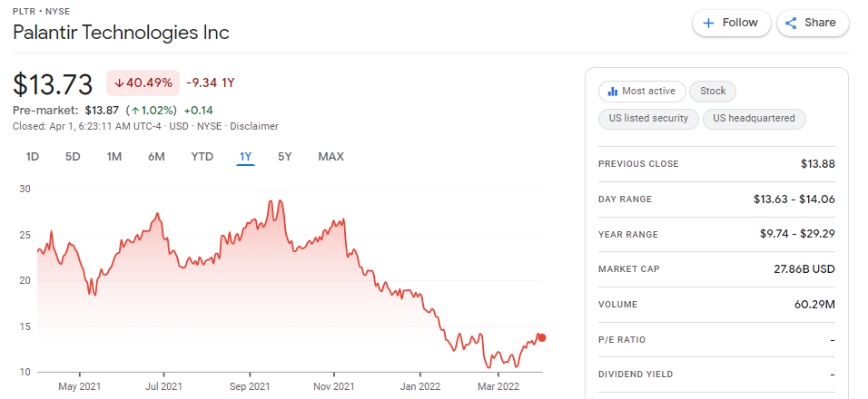868x399 pixels.
Task: Select the 5D time range tab
Action: pyautogui.click(x=73, y=156)
